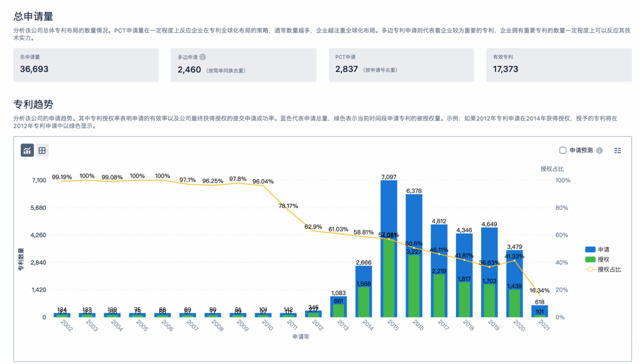Enable the 申请预测 checkbox
This screenshot has width=639, height=364.
coord(563,150)
